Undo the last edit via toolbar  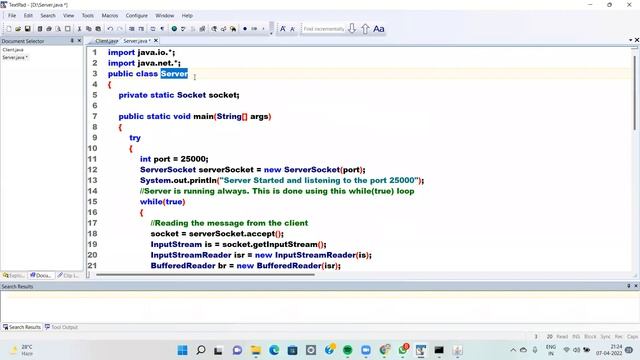(x=110, y=29)
